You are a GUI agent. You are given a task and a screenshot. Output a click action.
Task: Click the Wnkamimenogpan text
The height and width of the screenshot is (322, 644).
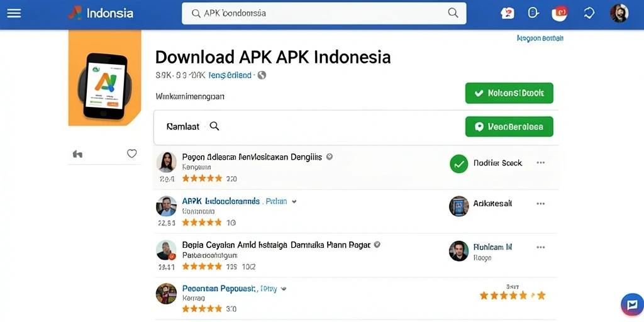click(x=190, y=96)
